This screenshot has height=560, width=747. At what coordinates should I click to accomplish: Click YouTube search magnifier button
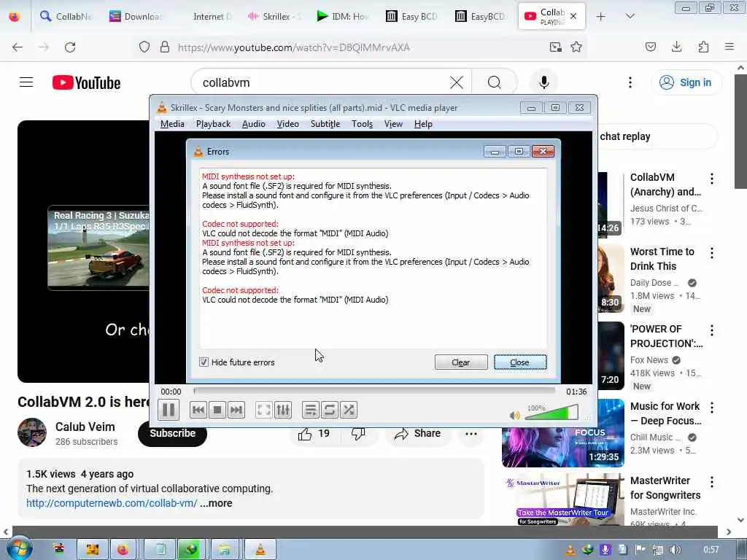tap(495, 82)
